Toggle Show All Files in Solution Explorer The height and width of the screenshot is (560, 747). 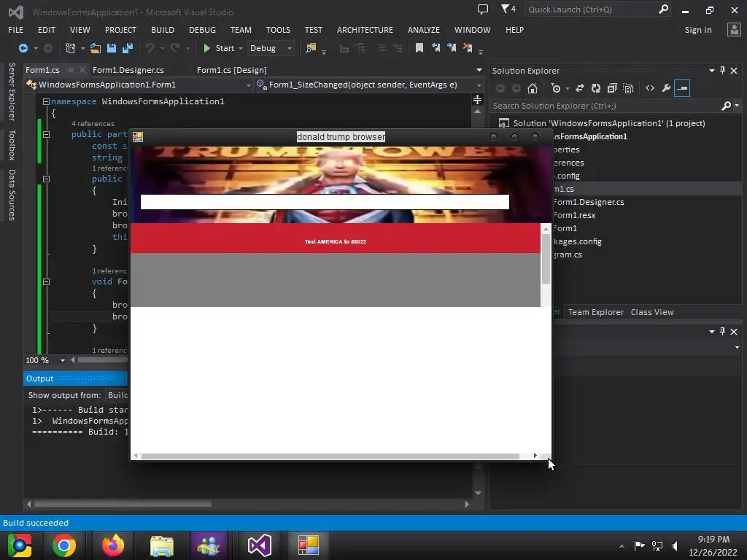[628, 88]
